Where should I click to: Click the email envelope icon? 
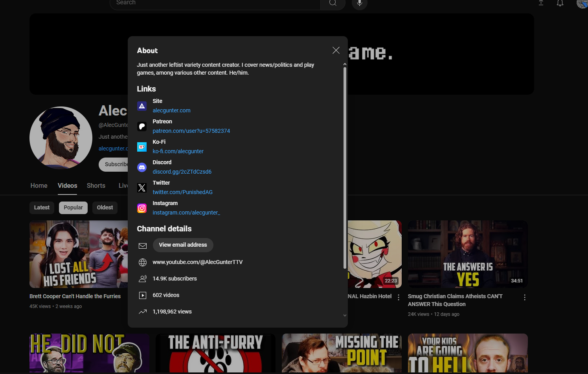(x=143, y=246)
